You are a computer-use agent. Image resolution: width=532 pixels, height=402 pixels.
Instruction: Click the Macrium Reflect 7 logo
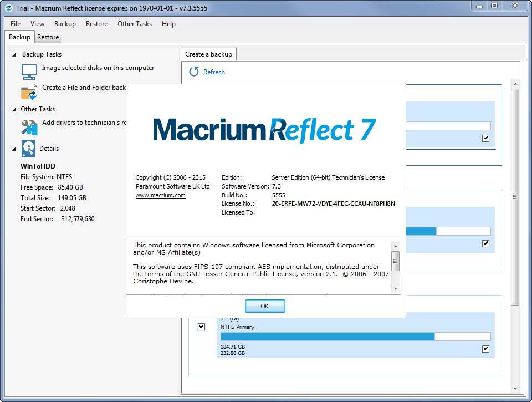point(265,130)
